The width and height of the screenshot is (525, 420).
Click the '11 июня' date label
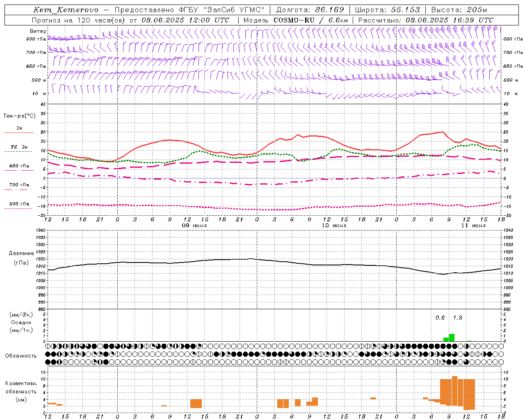click(x=473, y=226)
